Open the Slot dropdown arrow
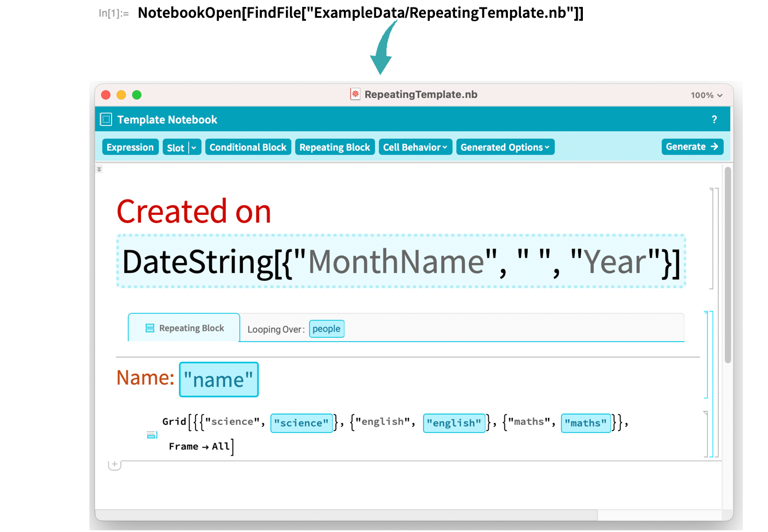The image size is (768, 532). pos(194,147)
